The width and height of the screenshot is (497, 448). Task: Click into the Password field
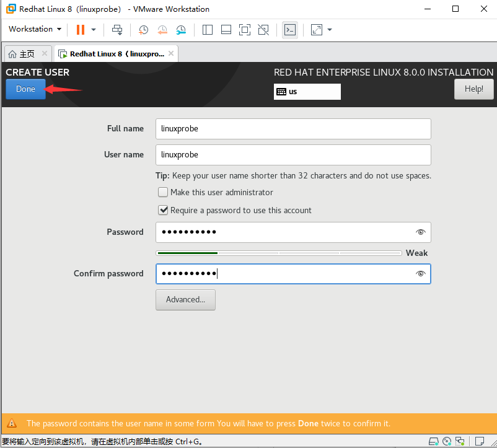point(293,232)
